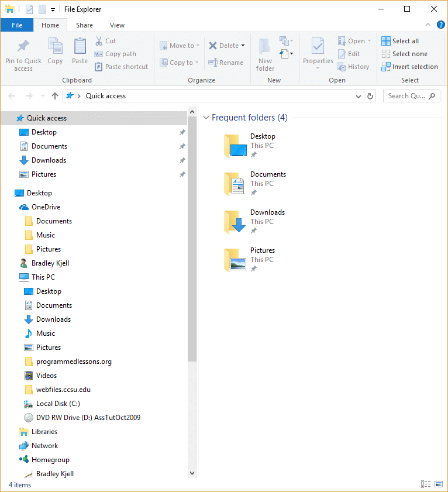Open the File menu

17,25
